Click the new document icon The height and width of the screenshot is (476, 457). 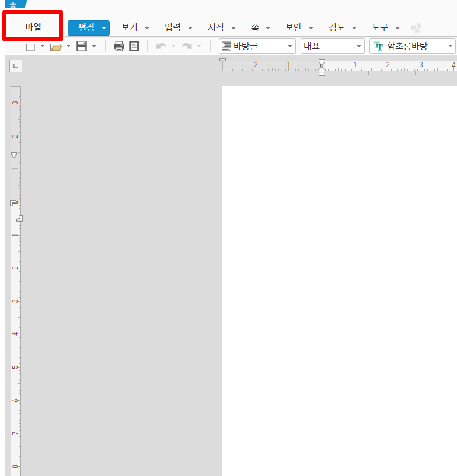point(30,47)
